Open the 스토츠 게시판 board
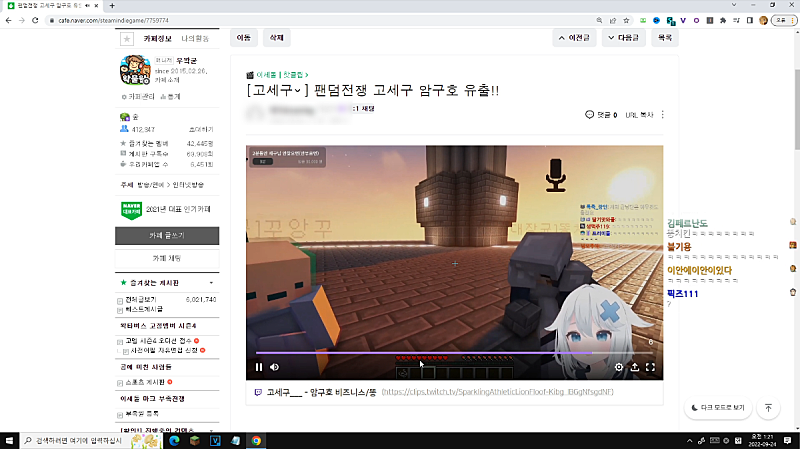This screenshot has width=800, height=449. pyautogui.click(x=145, y=382)
